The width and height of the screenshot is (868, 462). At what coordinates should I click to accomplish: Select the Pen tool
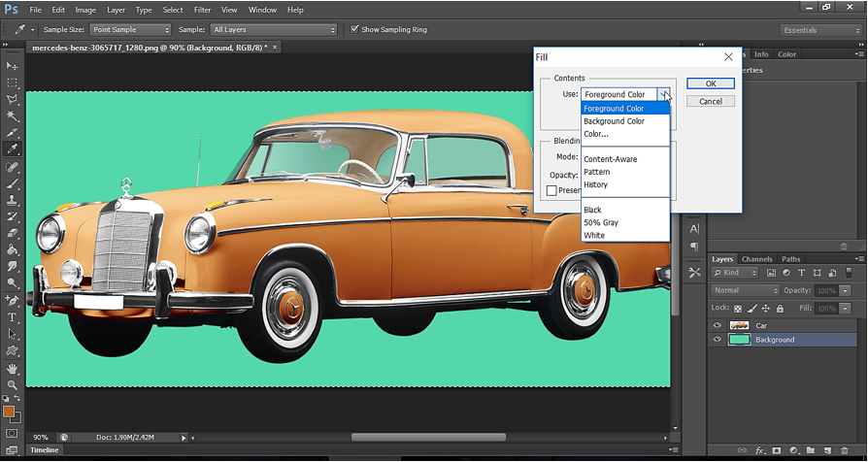tap(12, 301)
